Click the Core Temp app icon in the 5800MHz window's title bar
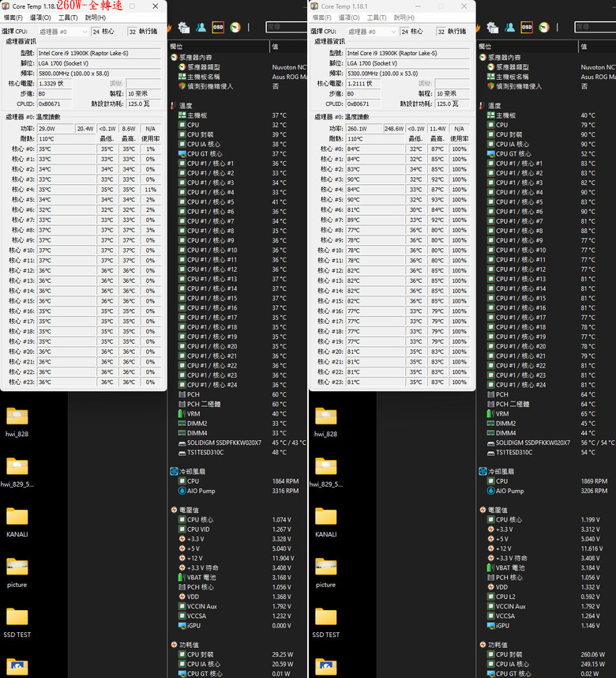Viewport: 616px width, 678px height. 6,6
